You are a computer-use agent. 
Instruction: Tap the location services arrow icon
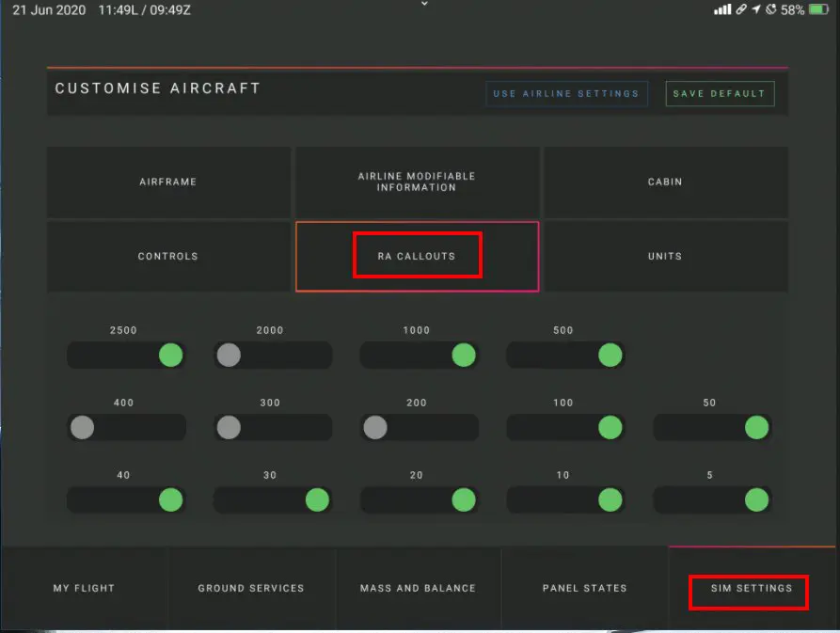click(x=756, y=9)
